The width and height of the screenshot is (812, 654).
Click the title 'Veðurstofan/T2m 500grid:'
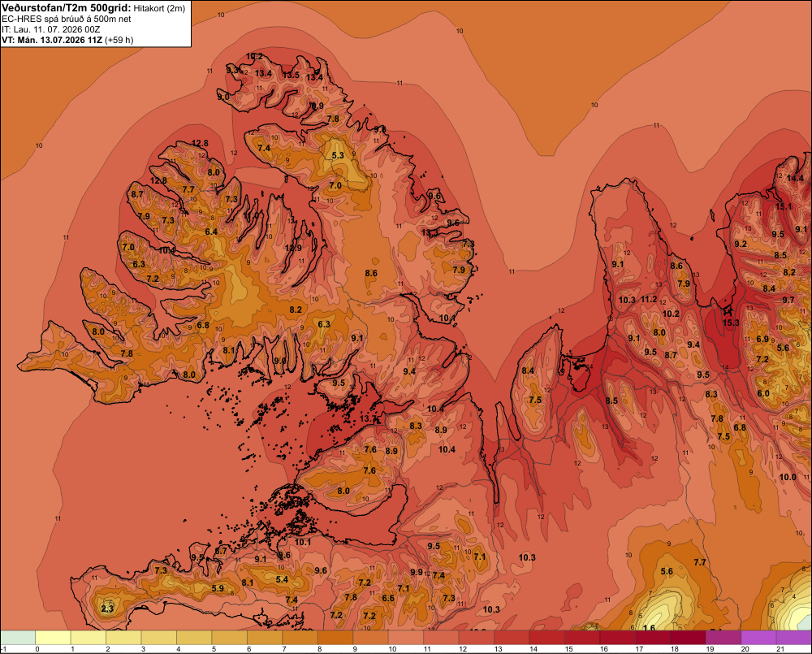click(67, 8)
